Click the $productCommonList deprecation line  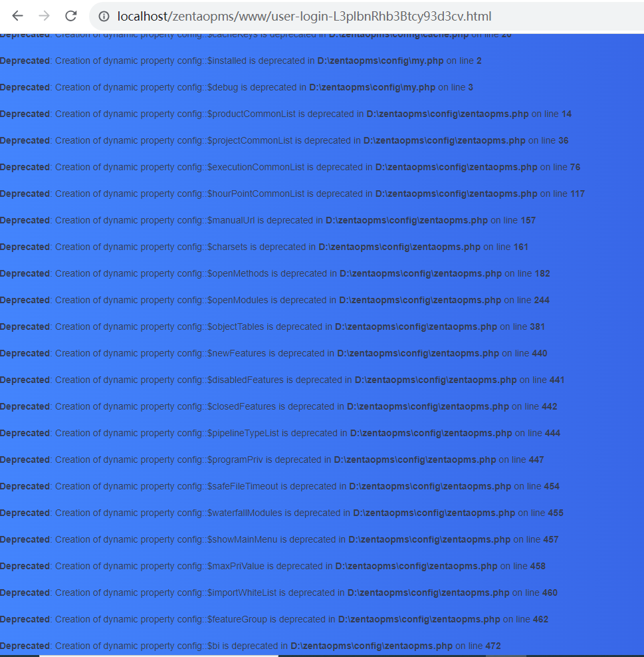coord(286,114)
